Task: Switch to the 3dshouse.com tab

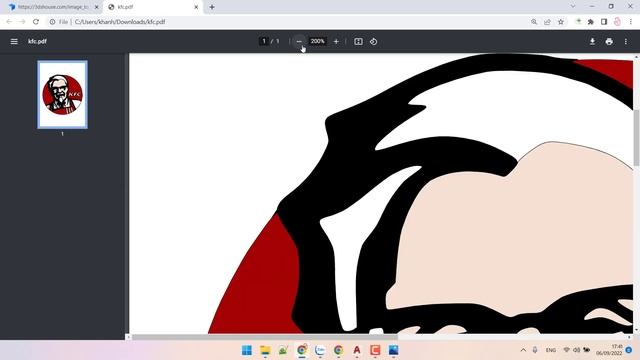Action: (x=52, y=7)
